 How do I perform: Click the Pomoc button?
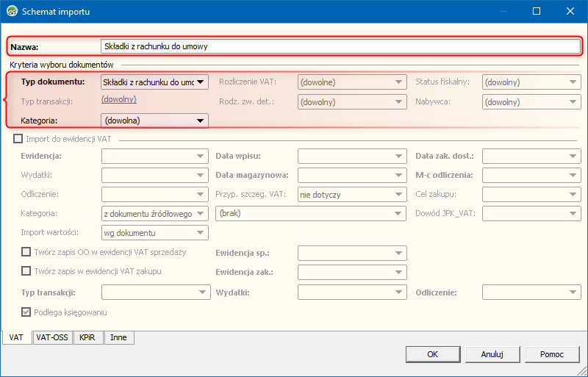pos(552,354)
